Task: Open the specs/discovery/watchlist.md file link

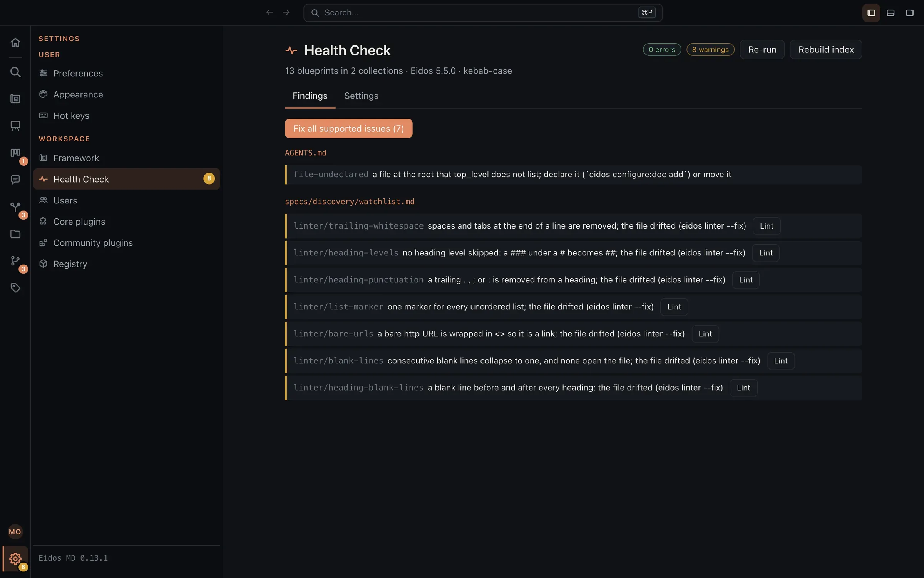Action: point(350,202)
